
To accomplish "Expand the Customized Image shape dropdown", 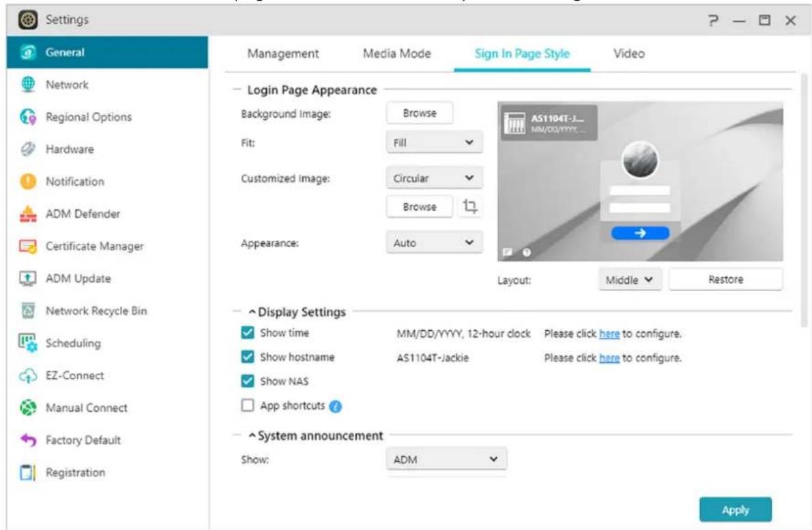I will click(434, 178).
